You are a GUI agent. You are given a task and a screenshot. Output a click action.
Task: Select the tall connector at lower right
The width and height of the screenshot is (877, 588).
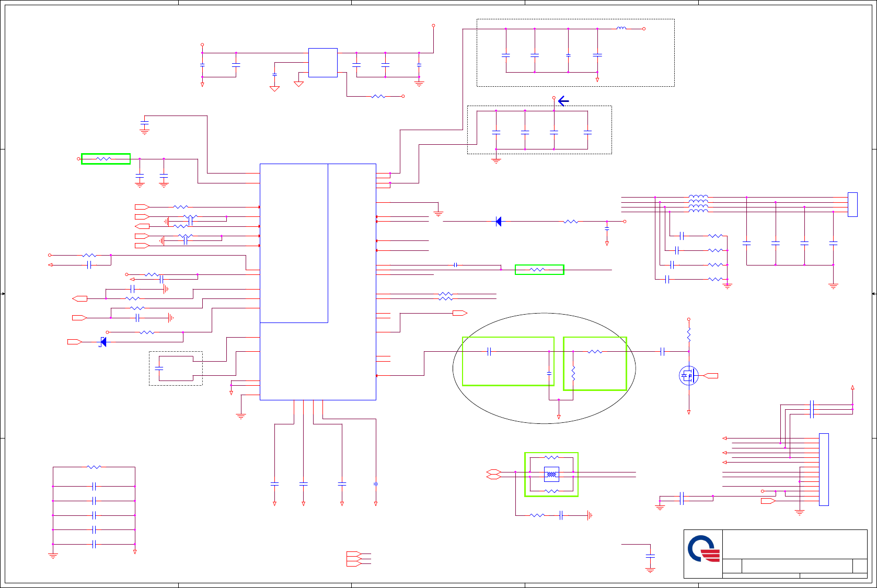[824, 469]
